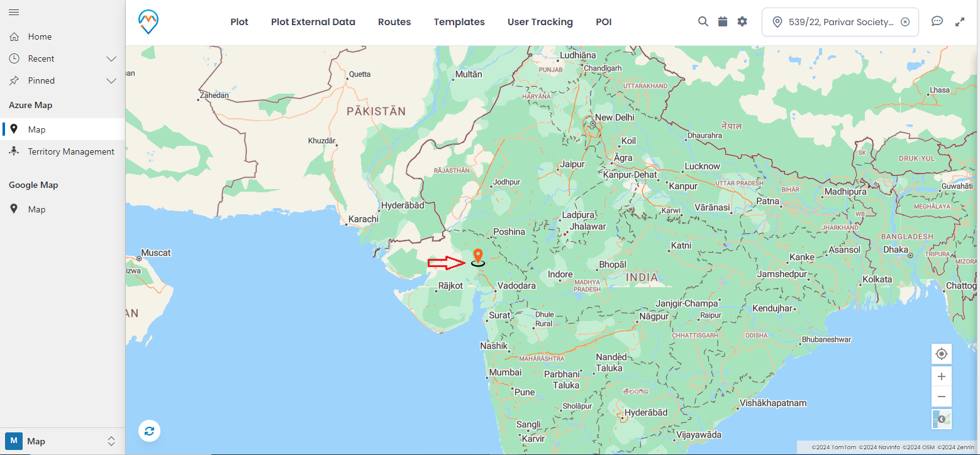
Task: Select Map under Google Map
Action: click(x=36, y=209)
